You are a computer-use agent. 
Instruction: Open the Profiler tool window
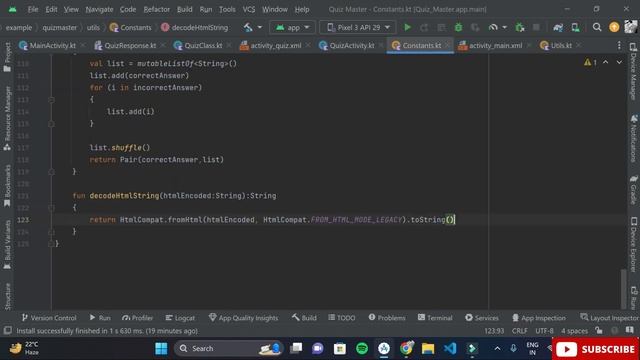(137, 318)
